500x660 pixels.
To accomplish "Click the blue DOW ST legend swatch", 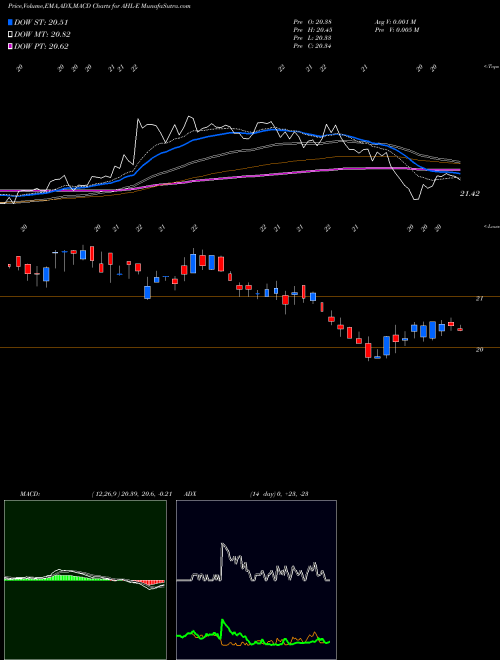I will [x=10, y=22].
